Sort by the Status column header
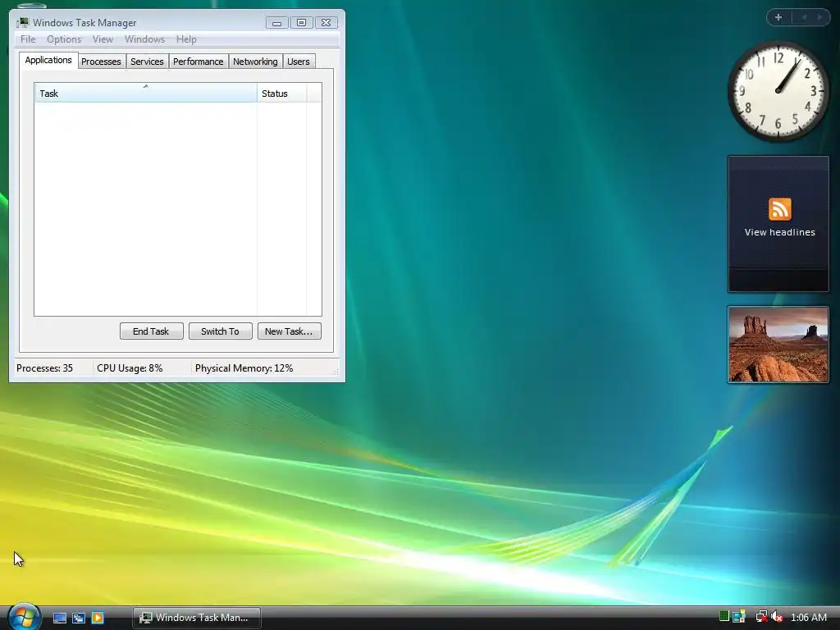840x630 pixels. point(282,94)
